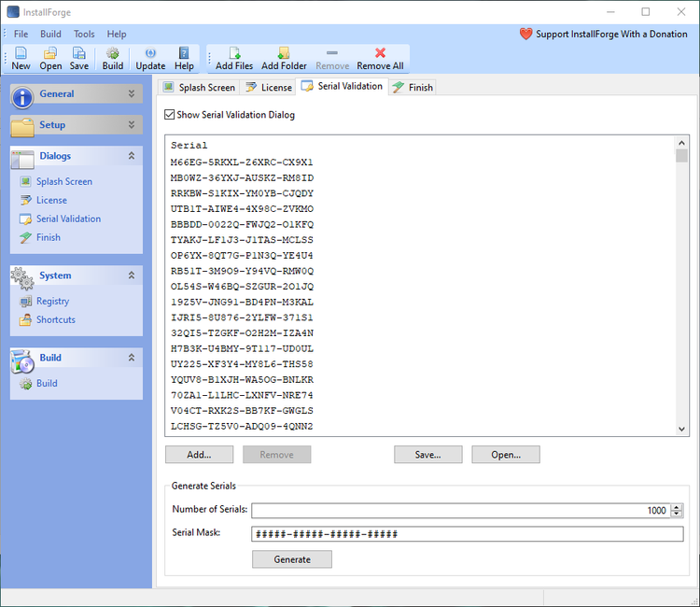Select serial YQUV8-B1XJH-WA5OG-BNLKR
This screenshot has width=700, height=607.
point(242,380)
